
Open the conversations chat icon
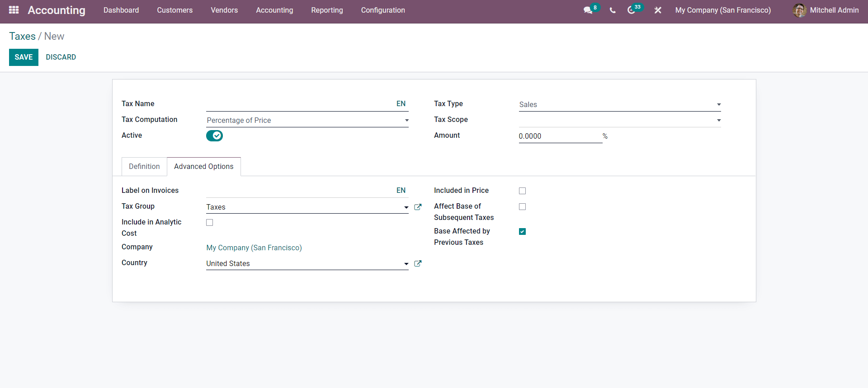[588, 10]
